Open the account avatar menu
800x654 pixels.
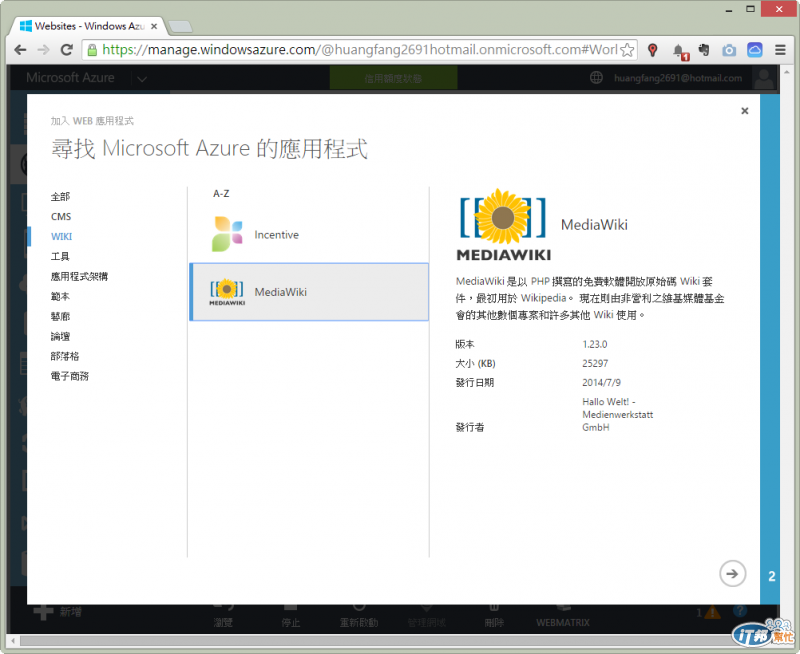coord(764,79)
